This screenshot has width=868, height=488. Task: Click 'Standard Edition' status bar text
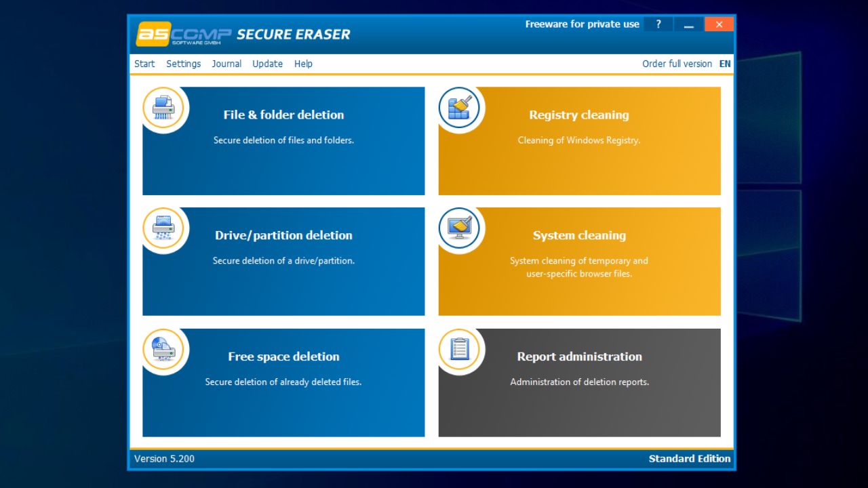click(x=690, y=459)
